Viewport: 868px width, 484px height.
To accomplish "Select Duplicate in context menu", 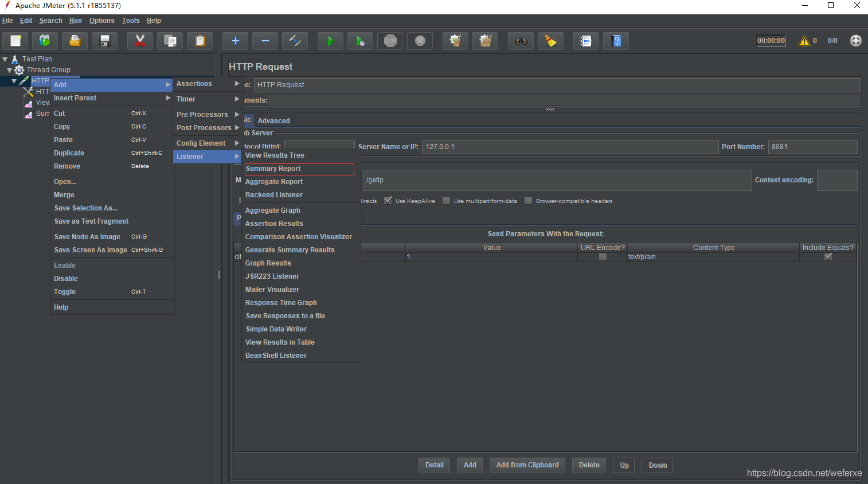I will tap(112, 153).
